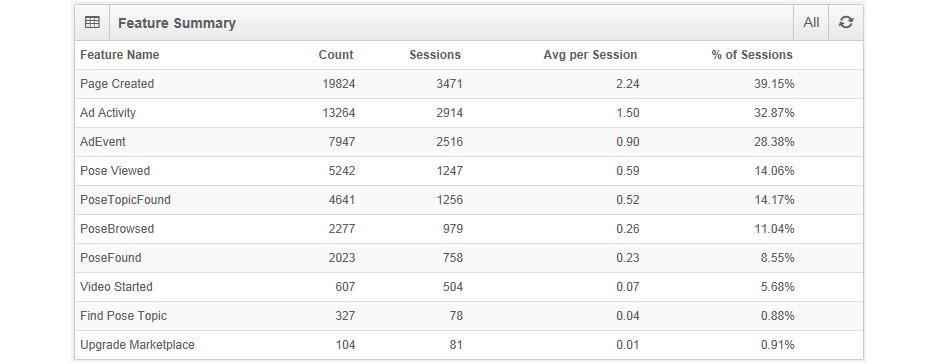Open the AdEvent feature row

click(469, 142)
